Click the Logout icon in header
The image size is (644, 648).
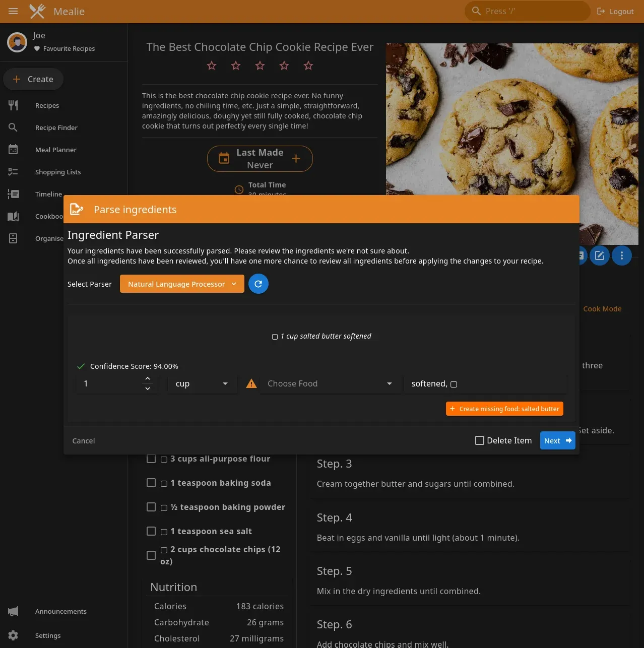click(601, 11)
